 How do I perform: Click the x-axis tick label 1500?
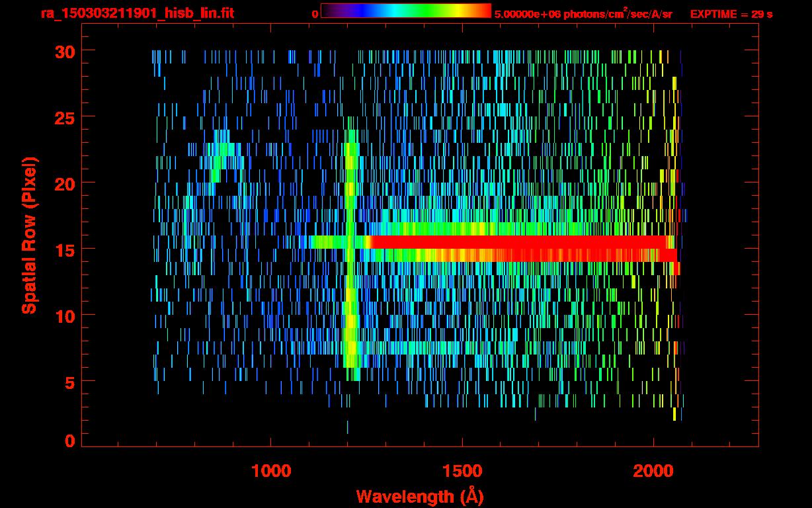point(462,471)
